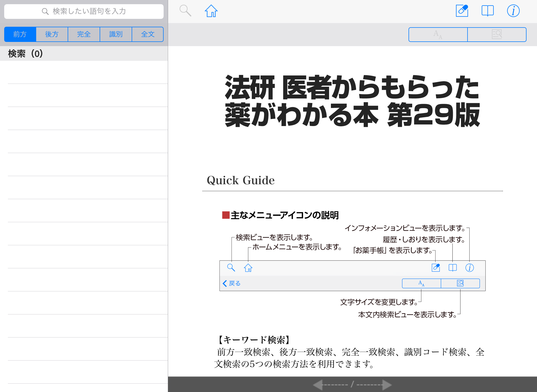Go to next page with right arrow
Image resolution: width=537 pixels, height=392 pixels.
(x=387, y=385)
